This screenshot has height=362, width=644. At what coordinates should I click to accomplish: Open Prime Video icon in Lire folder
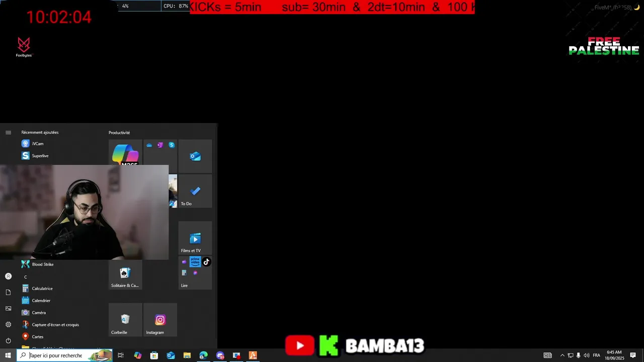click(195, 261)
